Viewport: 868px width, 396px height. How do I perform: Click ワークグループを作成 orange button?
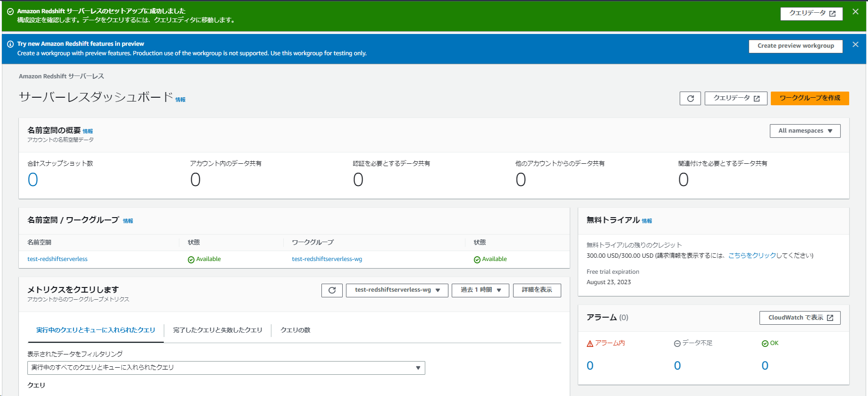tap(810, 98)
